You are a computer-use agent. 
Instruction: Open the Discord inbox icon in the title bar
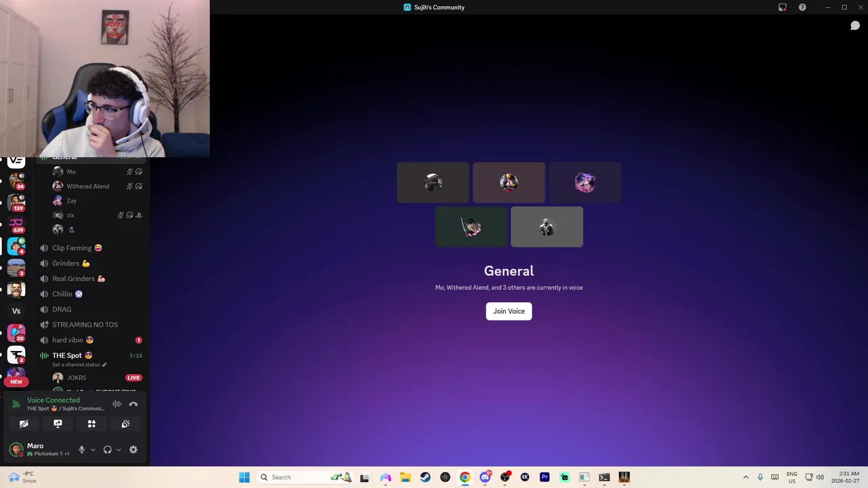[x=783, y=7]
